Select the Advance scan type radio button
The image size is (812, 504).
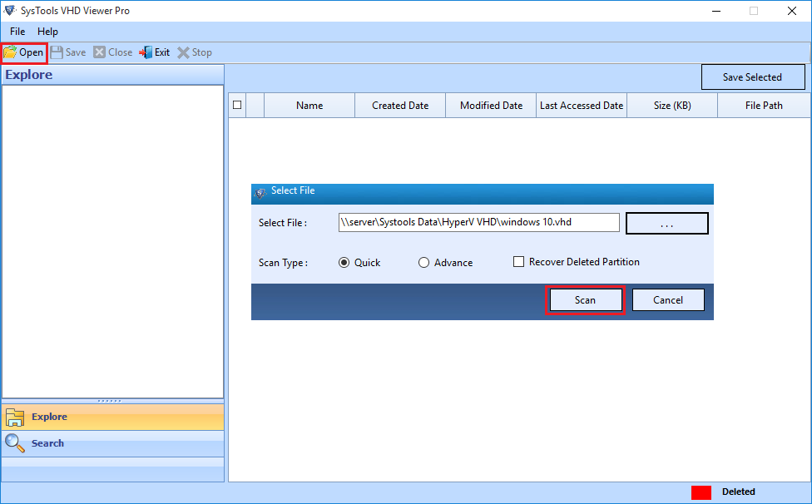click(x=423, y=262)
